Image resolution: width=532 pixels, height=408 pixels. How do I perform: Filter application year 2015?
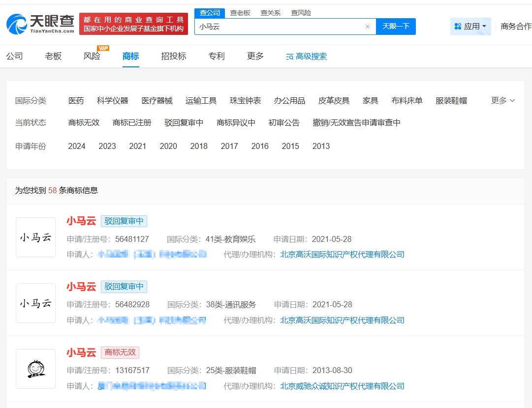[x=290, y=146]
